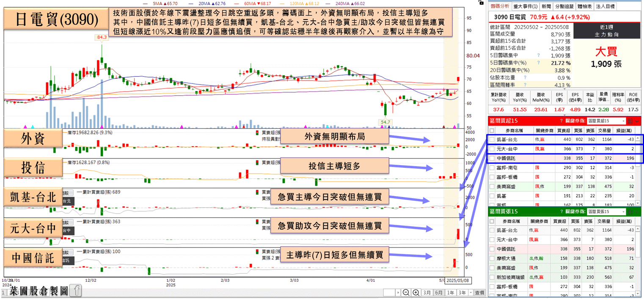Open help for 5日籌碼集中 張 row
The image size is (644, 305).
[x=539, y=55]
